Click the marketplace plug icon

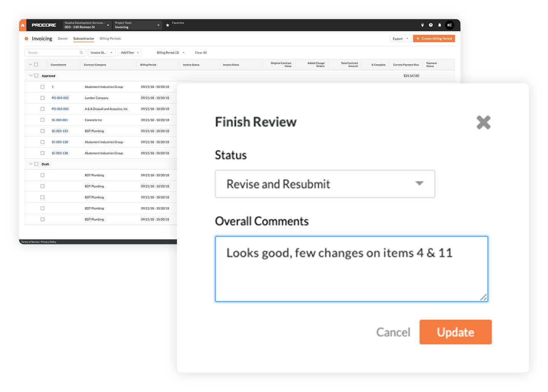(422, 25)
